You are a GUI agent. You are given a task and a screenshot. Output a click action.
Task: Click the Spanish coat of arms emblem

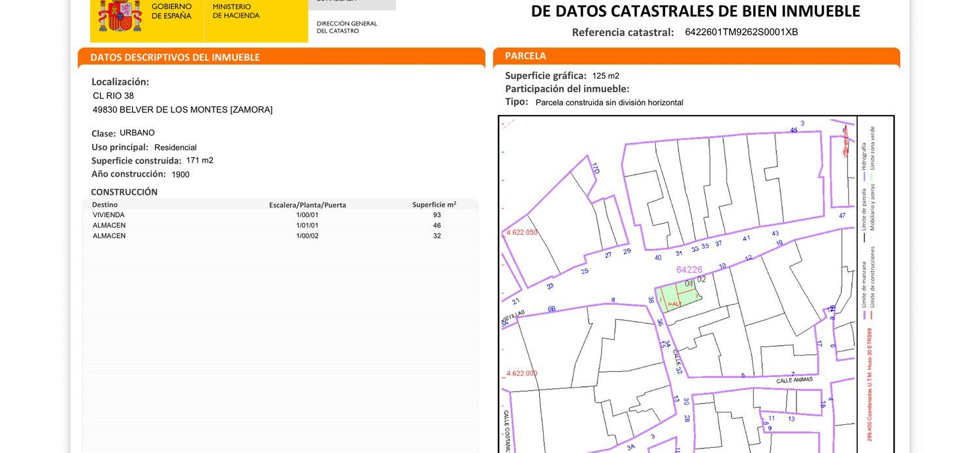[120, 16]
